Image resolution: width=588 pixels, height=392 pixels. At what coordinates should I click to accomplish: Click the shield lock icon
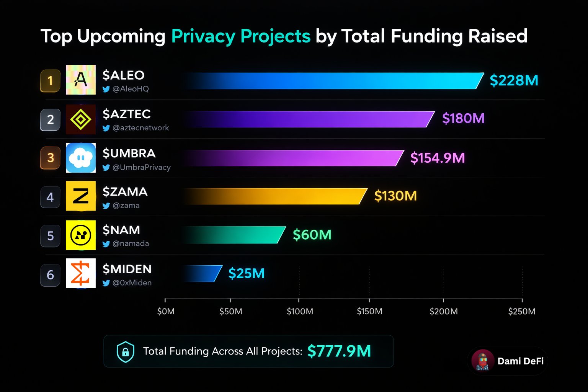click(125, 351)
